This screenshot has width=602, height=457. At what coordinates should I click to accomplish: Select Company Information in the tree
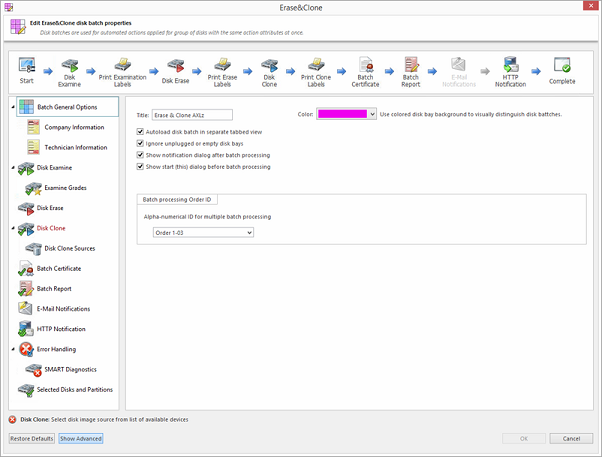click(74, 127)
